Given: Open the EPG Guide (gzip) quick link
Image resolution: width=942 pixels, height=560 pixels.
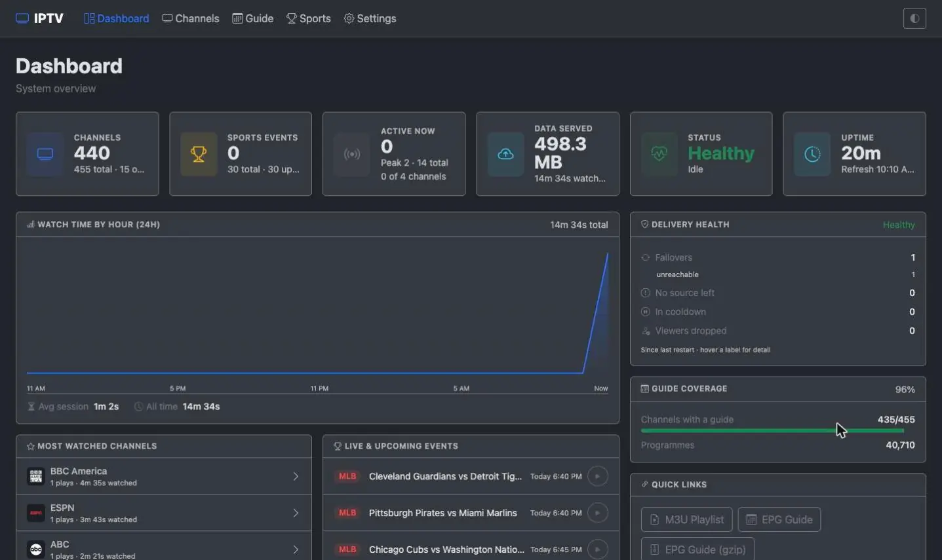Looking at the screenshot, I should (x=697, y=550).
